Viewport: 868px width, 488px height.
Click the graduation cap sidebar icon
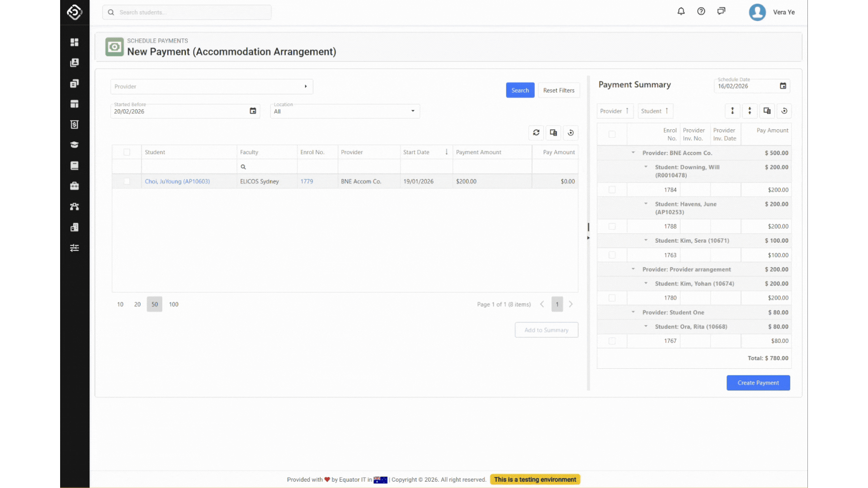coord(75,145)
